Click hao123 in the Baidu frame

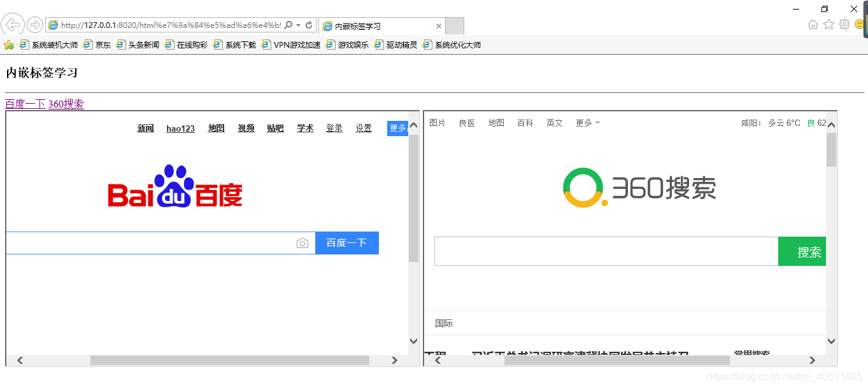(x=181, y=128)
